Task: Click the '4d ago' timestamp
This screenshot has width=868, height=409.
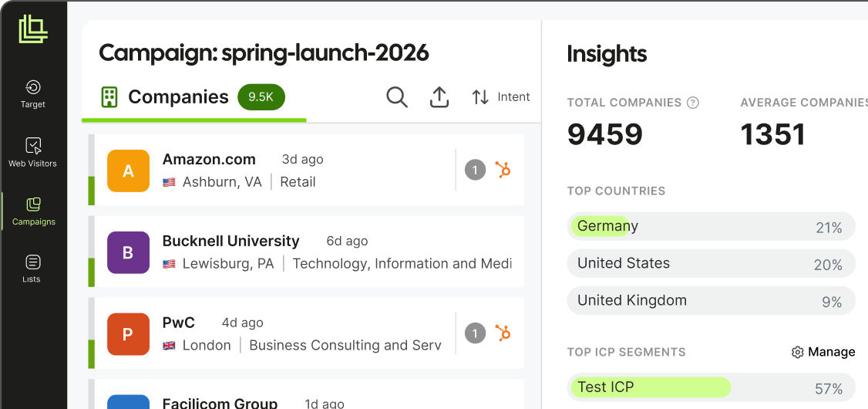Action: [x=243, y=323]
